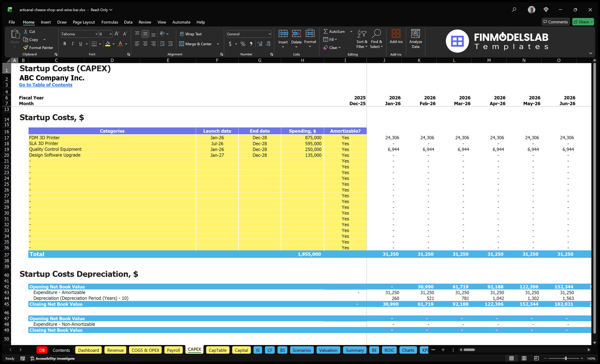Open the Valuation sheet tab
600x364 pixels.
click(x=328, y=350)
